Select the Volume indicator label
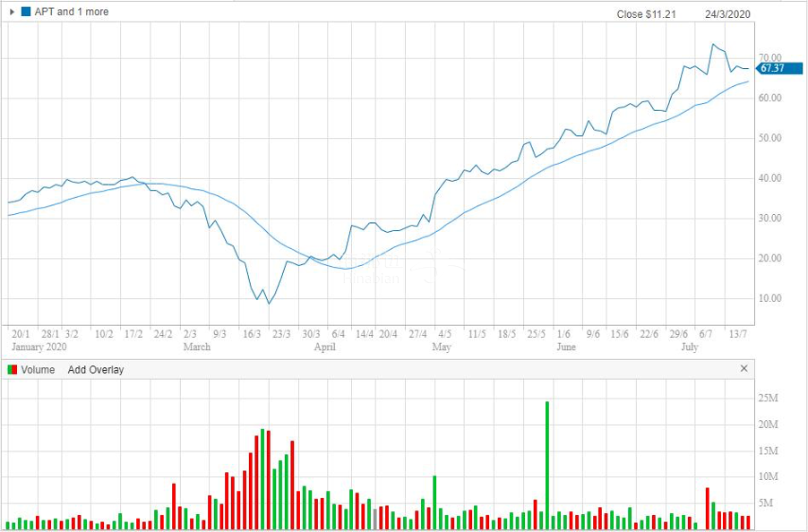Viewport: 808px width, 532px height. click(x=39, y=370)
